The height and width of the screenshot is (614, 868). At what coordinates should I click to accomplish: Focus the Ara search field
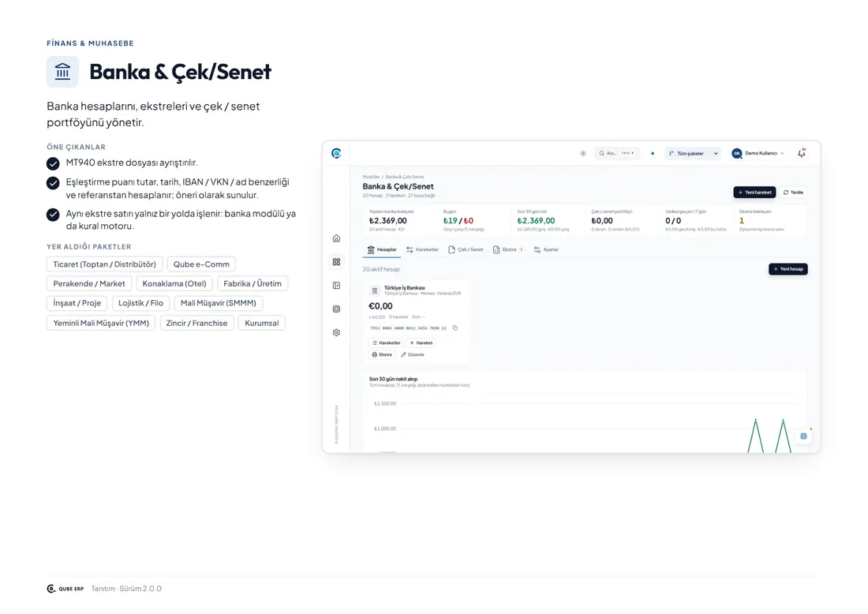pyautogui.click(x=617, y=153)
